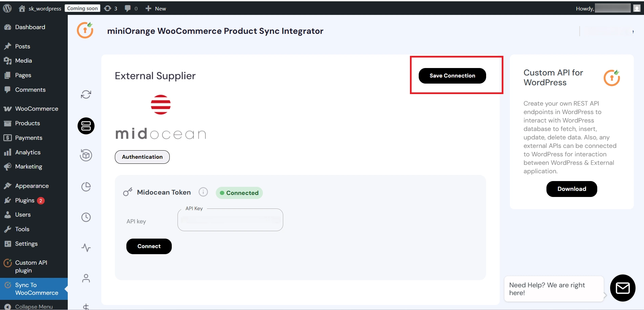Open WooCommerce menu item
The width and height of the screenshot is (644, 310).
click(34, 109)
